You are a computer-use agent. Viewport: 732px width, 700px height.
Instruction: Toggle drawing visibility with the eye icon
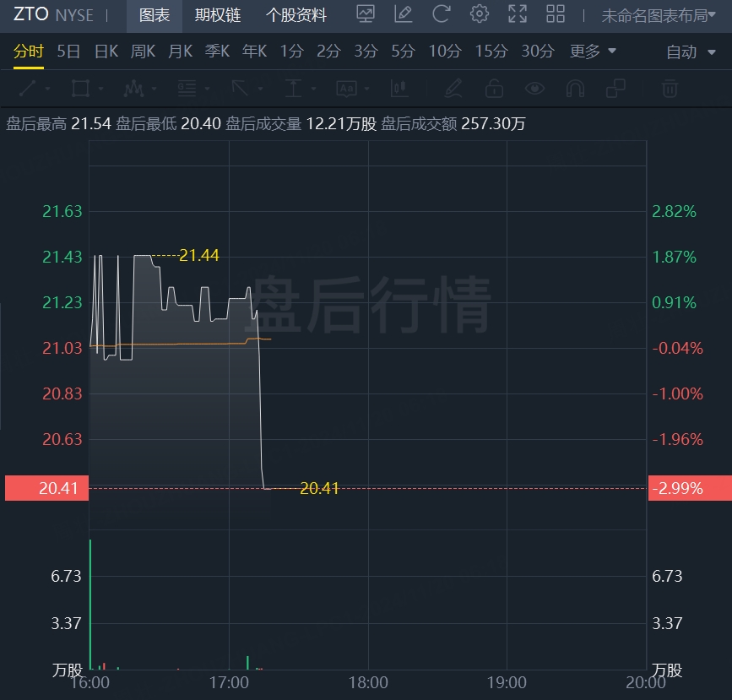(x=534, y=88)
